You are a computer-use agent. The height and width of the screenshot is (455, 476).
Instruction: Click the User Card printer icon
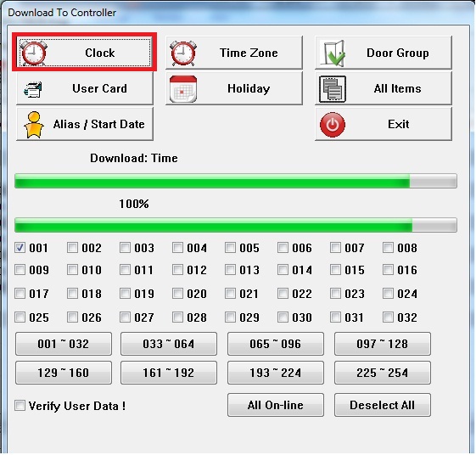pyautogui.click(x=33, y=89)
